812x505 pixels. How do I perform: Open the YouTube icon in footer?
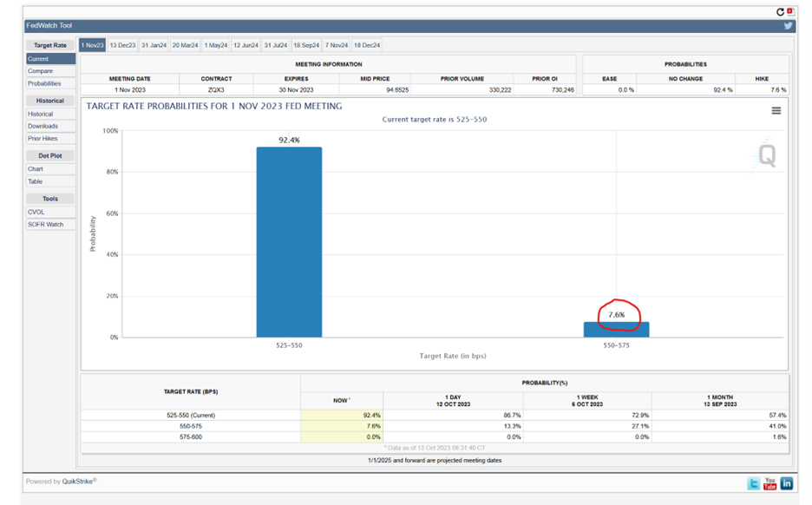[769, 483]
